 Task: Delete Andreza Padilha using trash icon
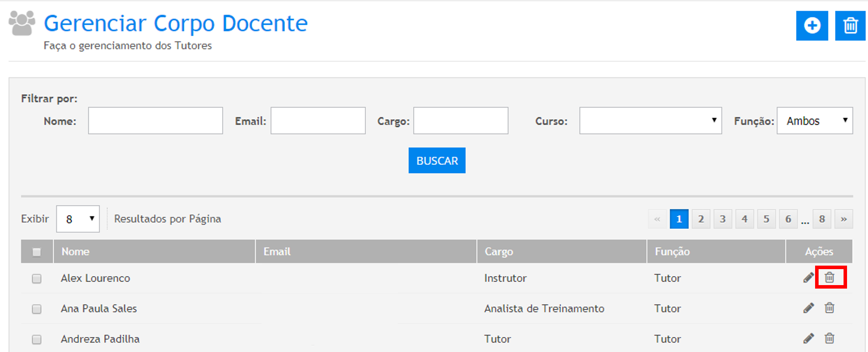[x=830, y=339]
